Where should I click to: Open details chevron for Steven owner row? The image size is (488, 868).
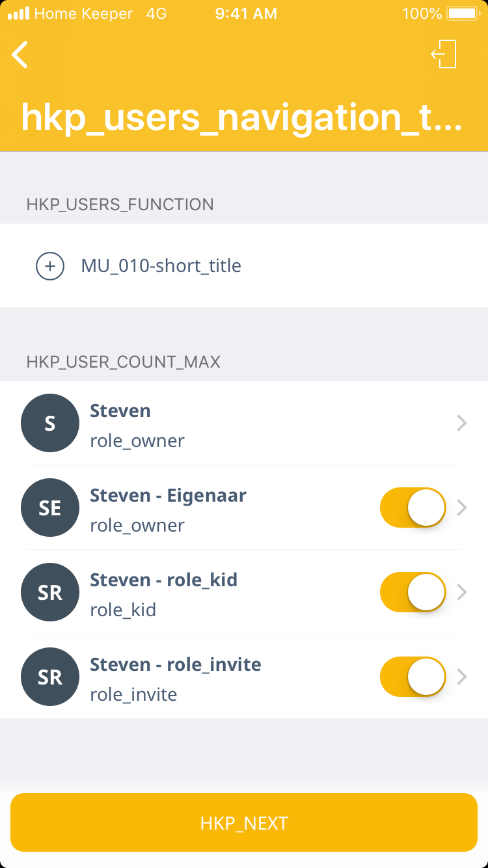coord(462,423)
